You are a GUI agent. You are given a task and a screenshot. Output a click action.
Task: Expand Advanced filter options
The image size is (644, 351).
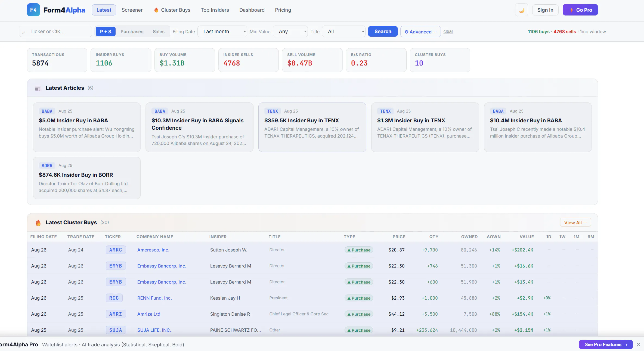[x=420, y=32]
